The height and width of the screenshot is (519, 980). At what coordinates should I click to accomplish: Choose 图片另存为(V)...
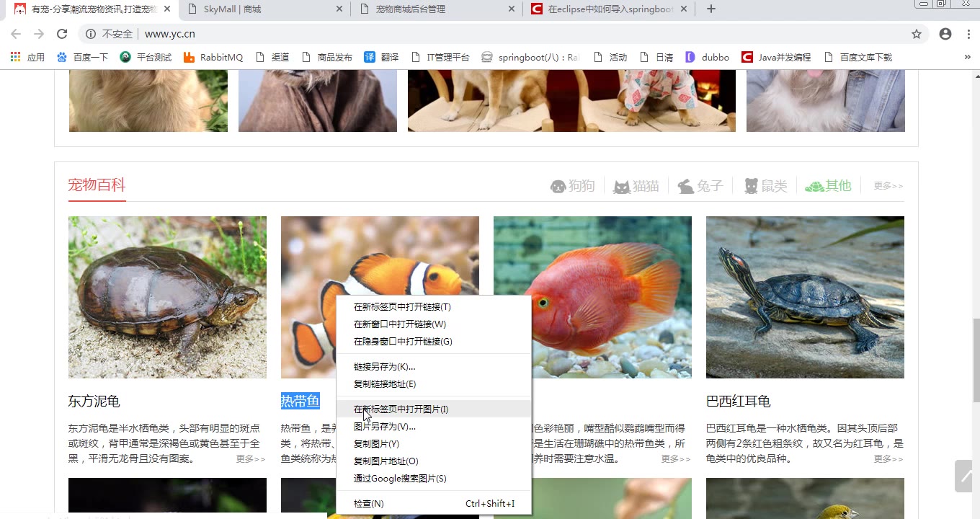(434, 427)
